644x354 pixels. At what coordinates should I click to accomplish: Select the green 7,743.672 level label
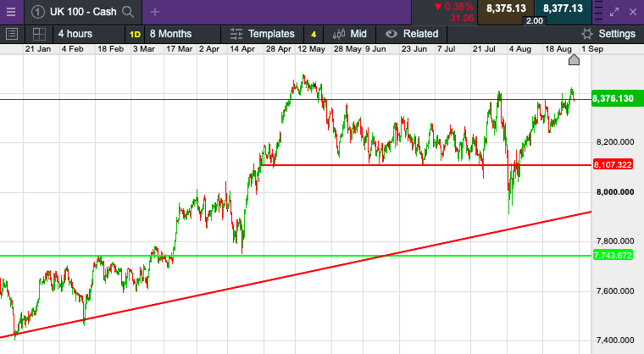(x=613, y=256)
